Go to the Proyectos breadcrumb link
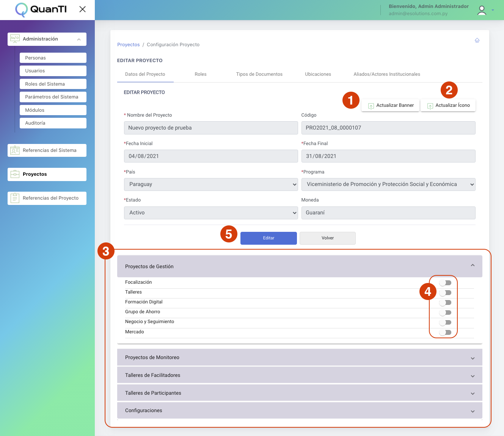This screenshot has height=436, width=504. click(129, 45)
